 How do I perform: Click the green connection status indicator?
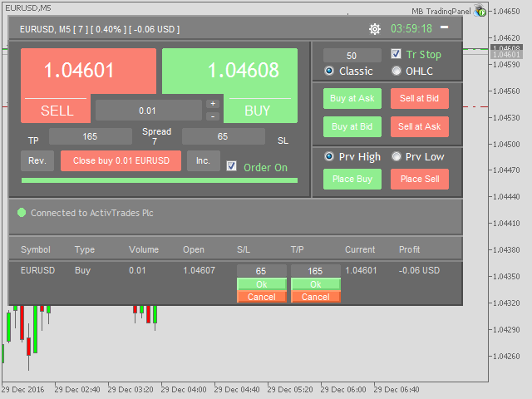tap(22, 213)
